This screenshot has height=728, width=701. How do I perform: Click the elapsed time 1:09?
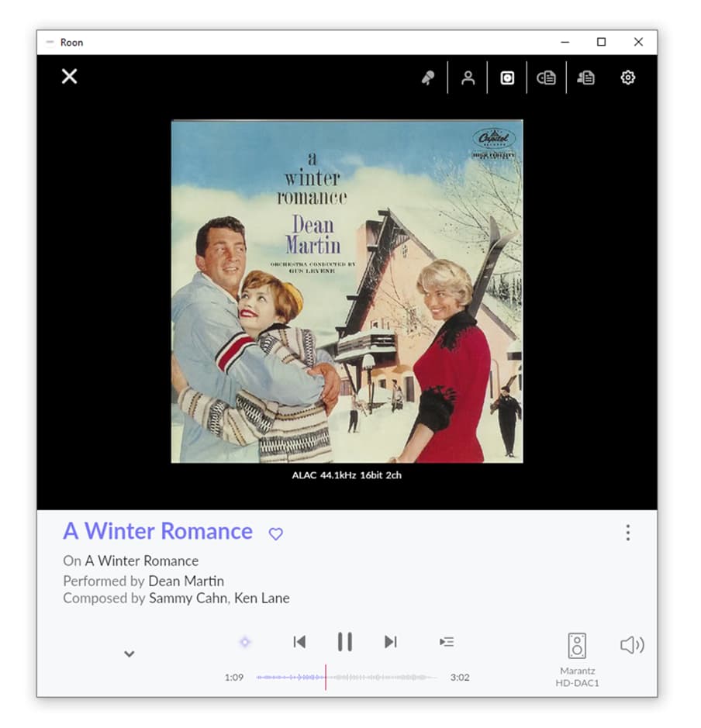pos(234,678)
